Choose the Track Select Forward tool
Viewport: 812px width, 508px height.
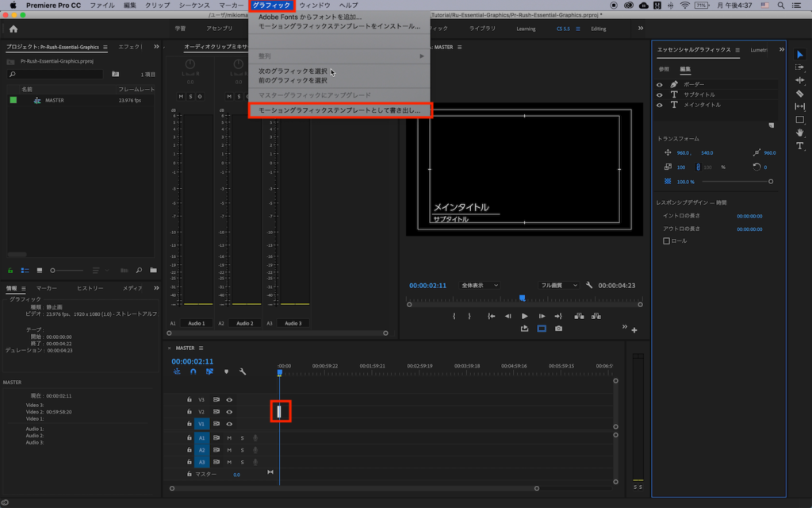(799, 67)
